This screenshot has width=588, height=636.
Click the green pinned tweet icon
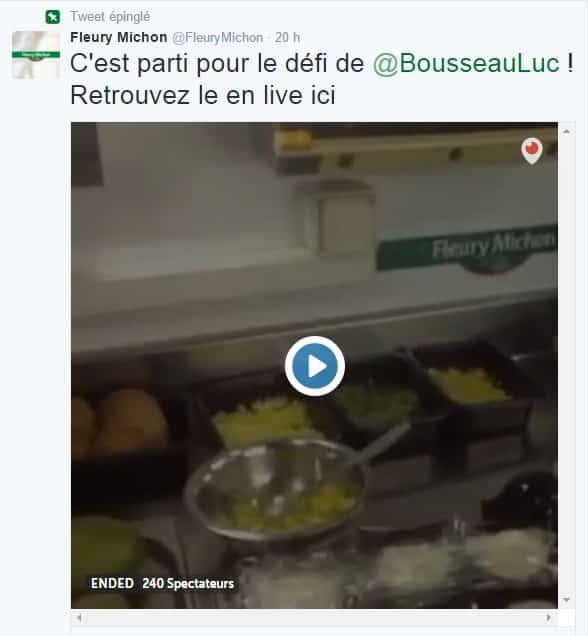pyautogui.click(x=53, y=17)
